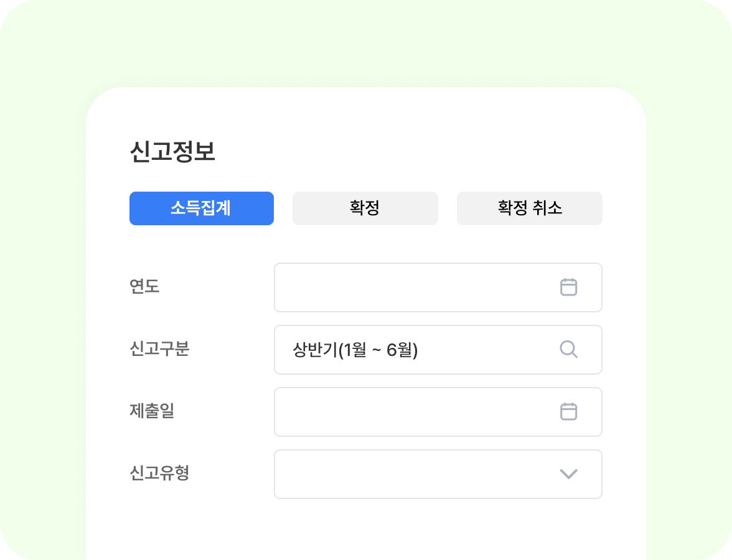The width and height of the screenshot is (732, 560).
Task: Open the 연도 calendar picker icon
Action: click(568, 287)
